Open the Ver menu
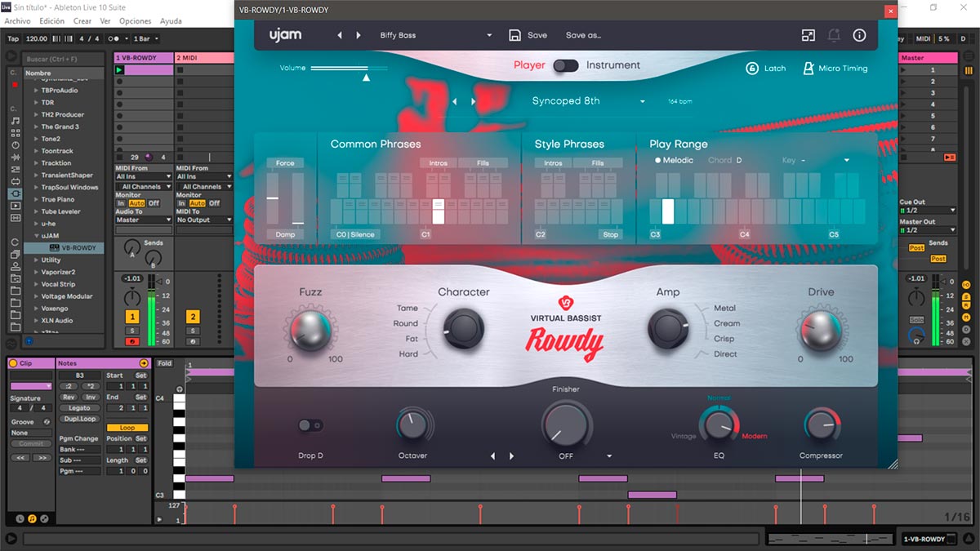980x551 pixels. tap(105, 21)
